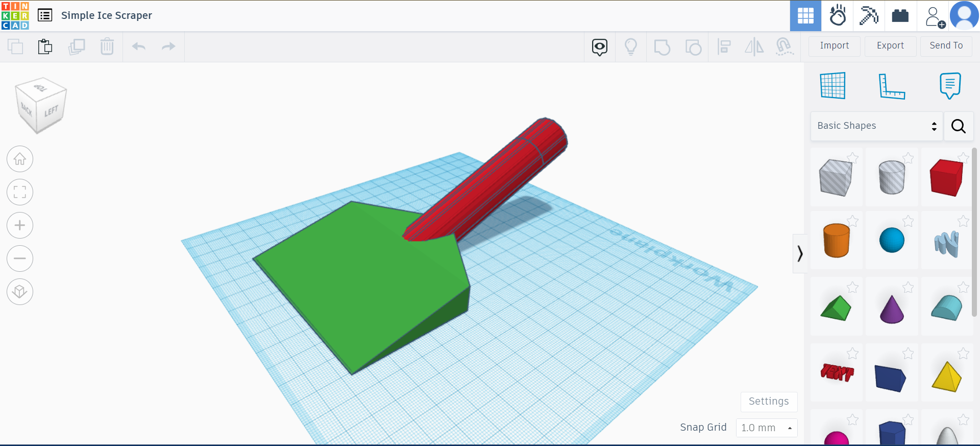Switch to Blocks pickaxe mode

(869, 16)
